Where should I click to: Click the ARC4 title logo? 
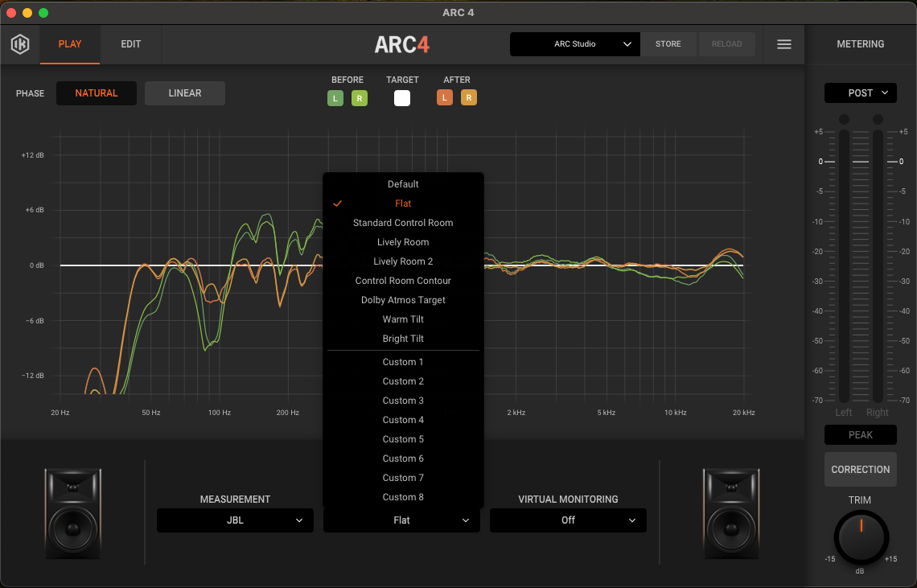pyautogui.click(x=401, y=44)
